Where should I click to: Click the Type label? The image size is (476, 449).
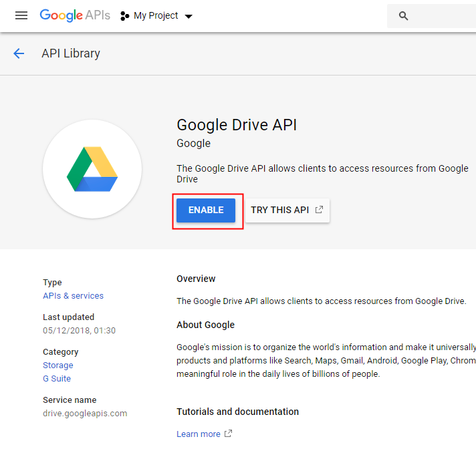click(52, 283)
